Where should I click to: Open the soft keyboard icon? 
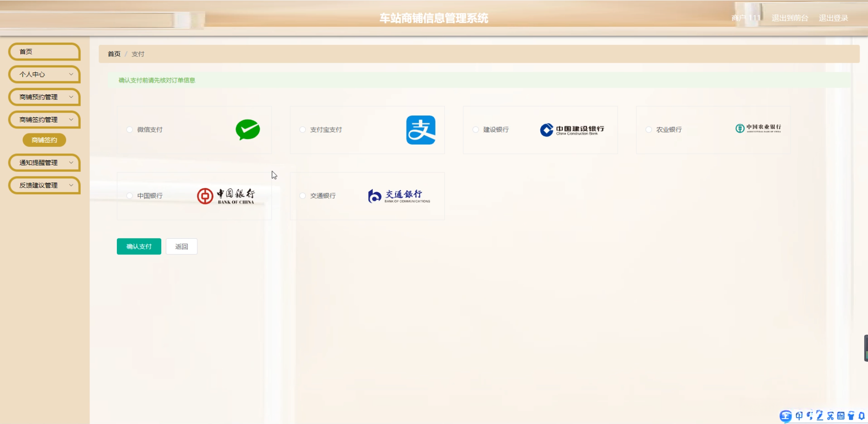[841, 416]
